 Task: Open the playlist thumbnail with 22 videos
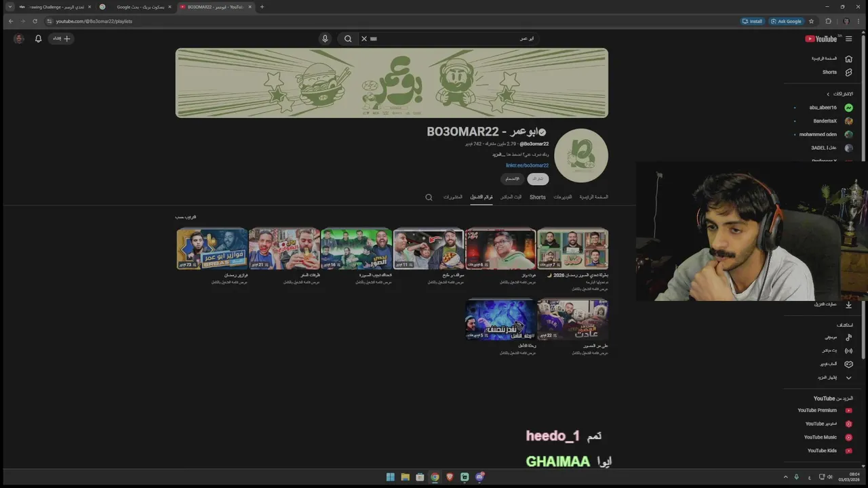click(572, 320)
